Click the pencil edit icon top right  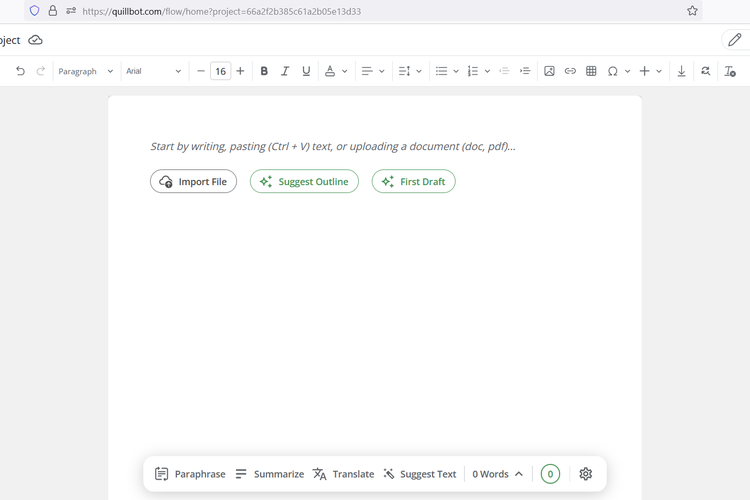click(x=735, y=40)
